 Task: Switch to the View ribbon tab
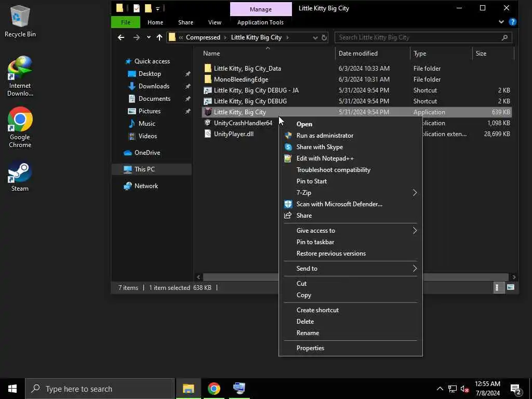pyautogui.click(x=215, y=22)
